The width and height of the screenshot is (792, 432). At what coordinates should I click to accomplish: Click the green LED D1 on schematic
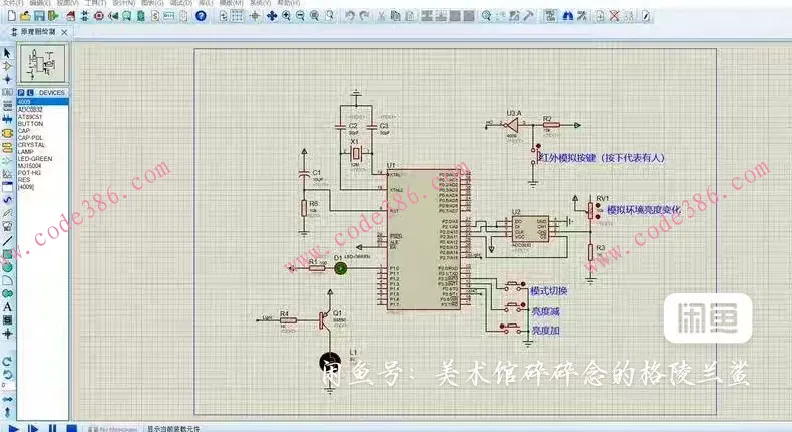pyautogui.click(x=341, y=268)
